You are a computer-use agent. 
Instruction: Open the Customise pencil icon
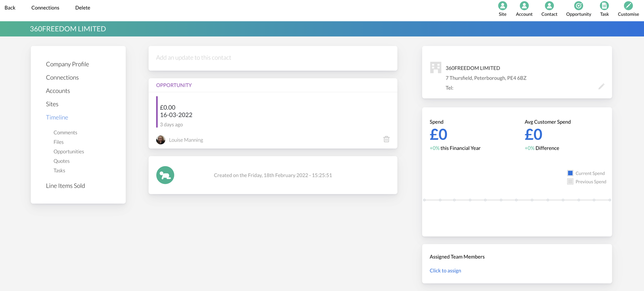628,6
